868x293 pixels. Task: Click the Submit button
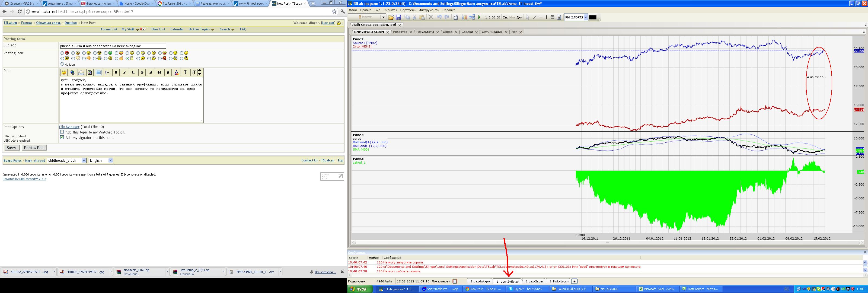pyautogui.click(x=12, y=148)
